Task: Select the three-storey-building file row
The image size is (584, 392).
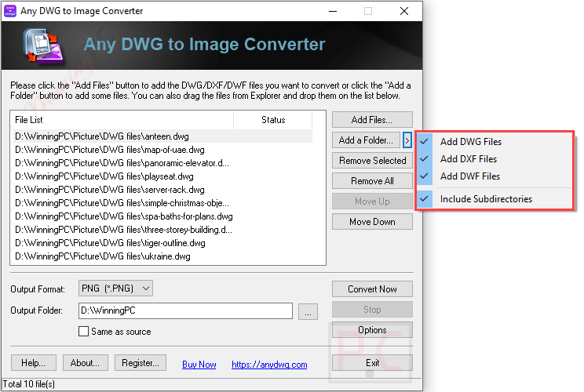Action: [x=162, y=230]
